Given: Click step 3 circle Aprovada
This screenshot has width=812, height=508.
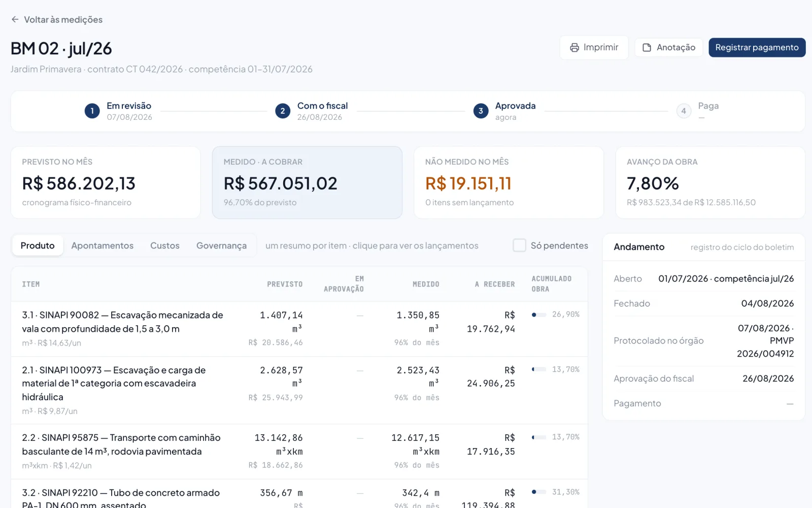Looking at the screenshot, I should click(481, 111).
